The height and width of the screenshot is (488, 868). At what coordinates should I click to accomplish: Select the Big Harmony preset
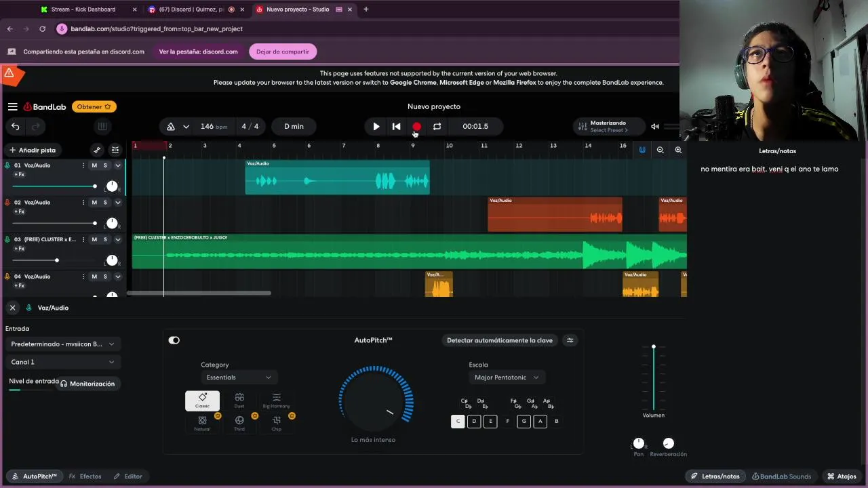click(x=276, y=401)
